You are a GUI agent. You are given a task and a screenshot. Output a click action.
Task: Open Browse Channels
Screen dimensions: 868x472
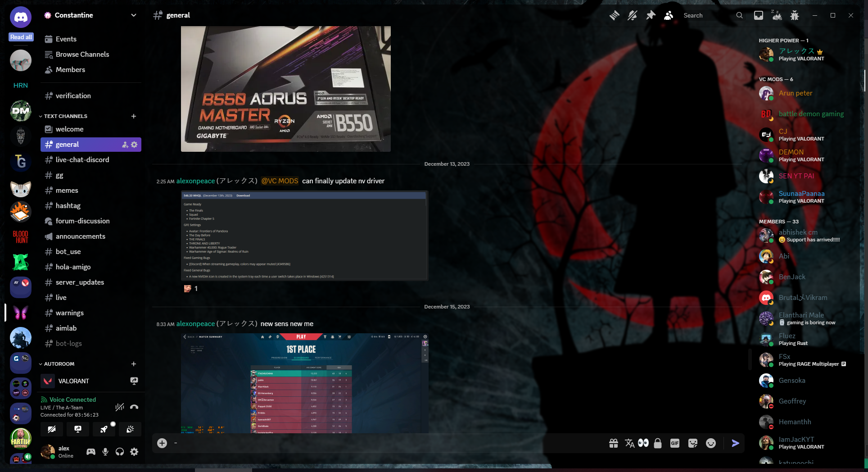[x=90, y=54]
